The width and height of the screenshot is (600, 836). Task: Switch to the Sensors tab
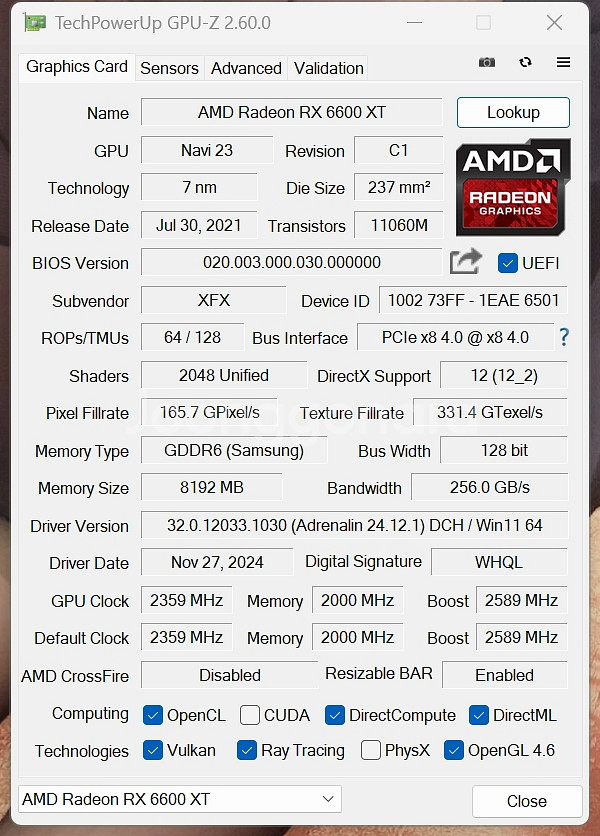click(x=169, y=68)
